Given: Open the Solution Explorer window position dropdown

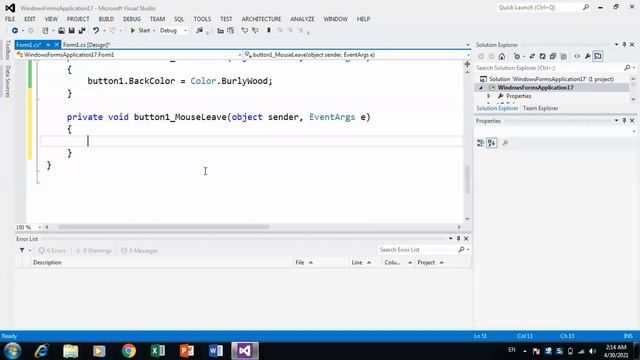Looking at the screenshot, I should click(616, 44).
